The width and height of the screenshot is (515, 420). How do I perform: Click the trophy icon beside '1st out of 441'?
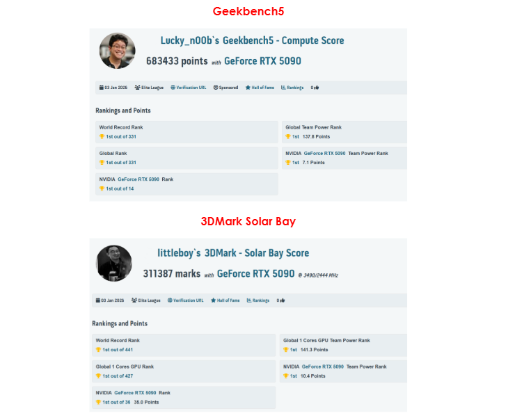tap(98, 350)
